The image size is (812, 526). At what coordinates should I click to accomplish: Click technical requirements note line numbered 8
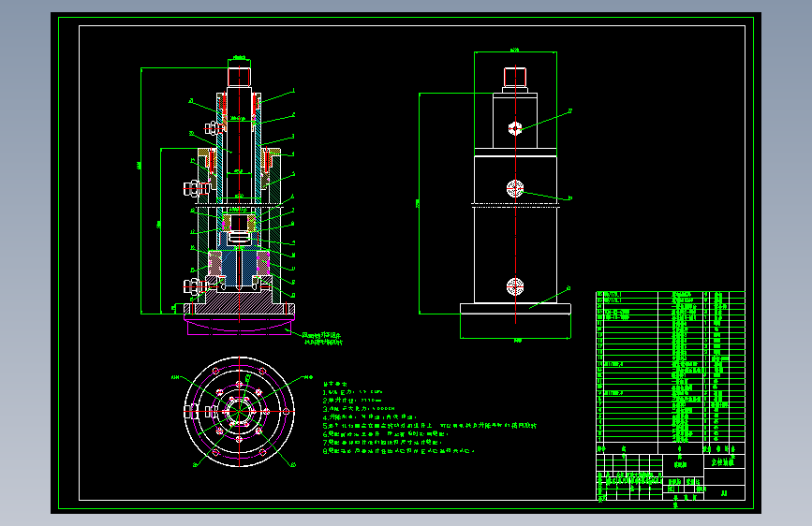point(399,451)
